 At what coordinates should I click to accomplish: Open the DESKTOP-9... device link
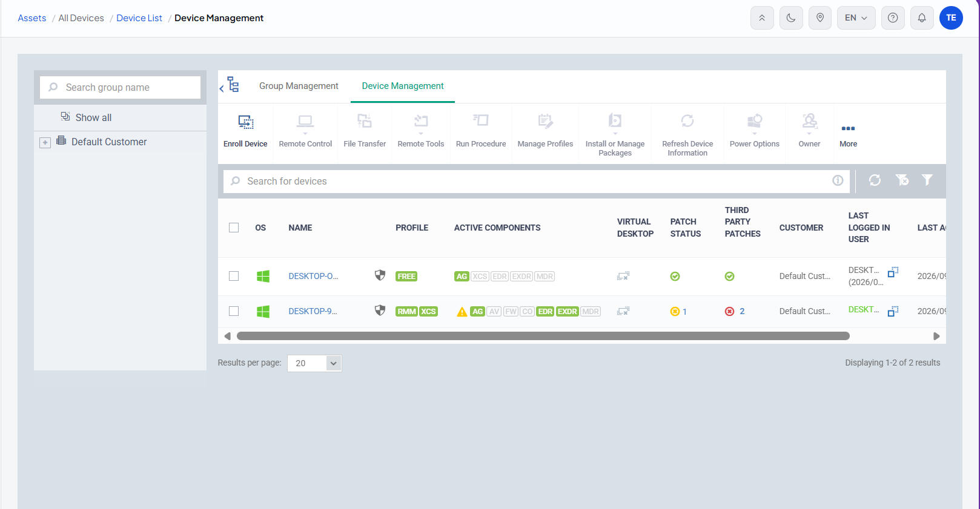click(313, 311)
